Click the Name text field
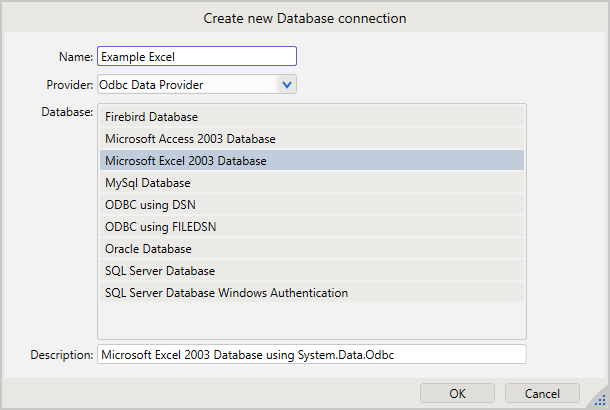 click(x=197, y=57)
